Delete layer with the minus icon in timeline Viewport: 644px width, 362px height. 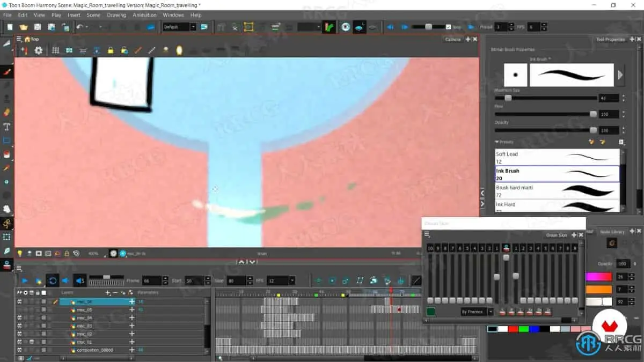(x=115, y=293)
